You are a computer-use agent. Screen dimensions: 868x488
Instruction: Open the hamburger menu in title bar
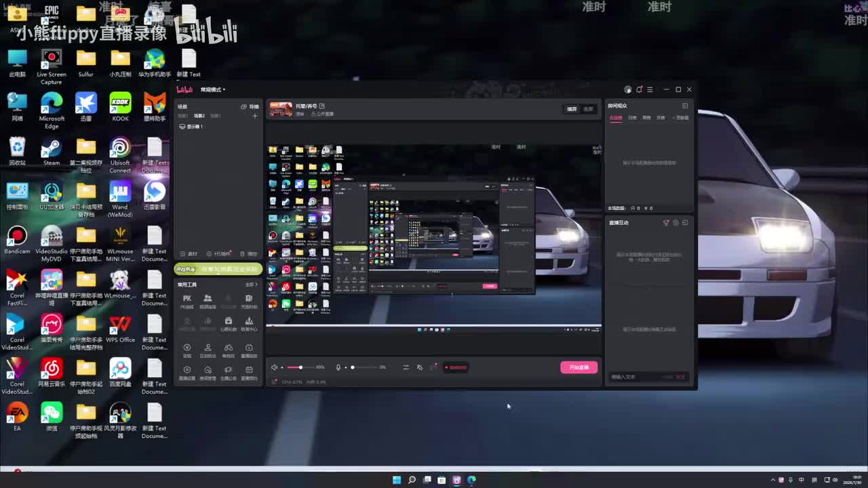650,89
